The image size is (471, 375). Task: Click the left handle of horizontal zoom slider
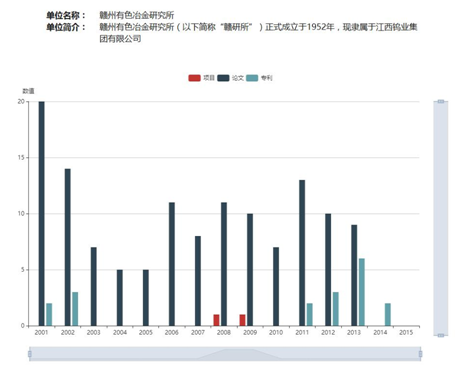pyautogui.click(x=30, y=354)
